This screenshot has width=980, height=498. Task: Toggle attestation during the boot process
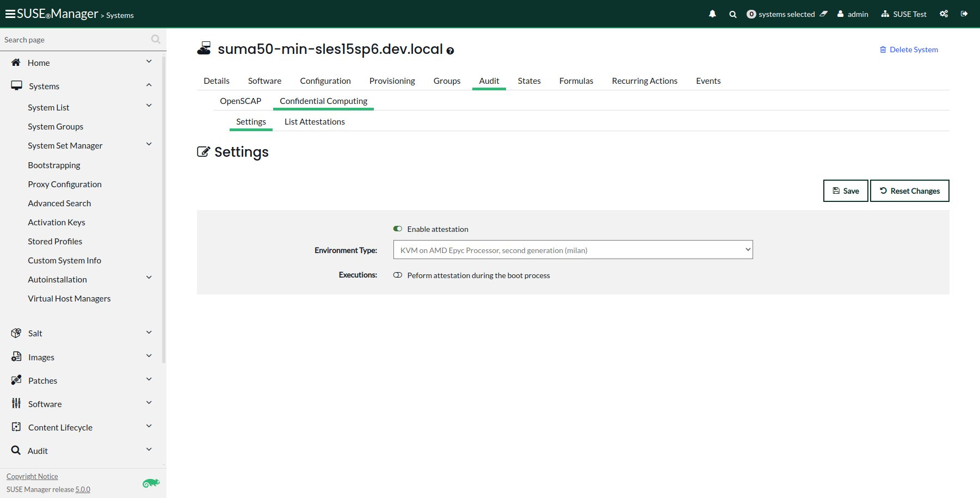point(398,275)
